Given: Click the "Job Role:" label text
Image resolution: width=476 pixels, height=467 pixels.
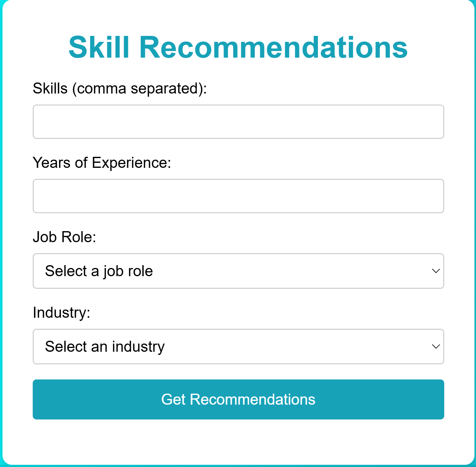Looking at the screenshot, I should point(64,237).
